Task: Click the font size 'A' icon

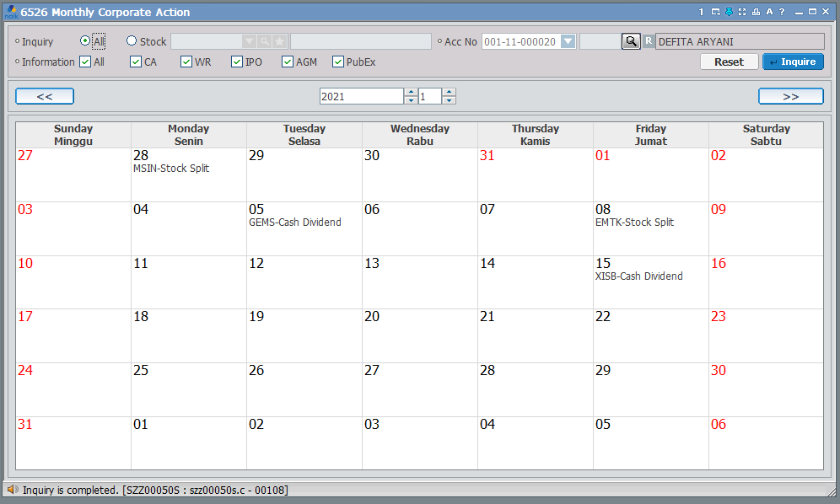Action: pyautogui.click(x=769, y=12)
